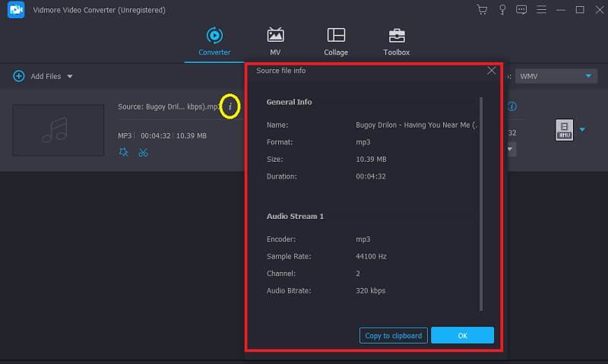Open the WMV convert-all format dropdown
The height and width of the screenshot is (364, 608).
[556, 76]
